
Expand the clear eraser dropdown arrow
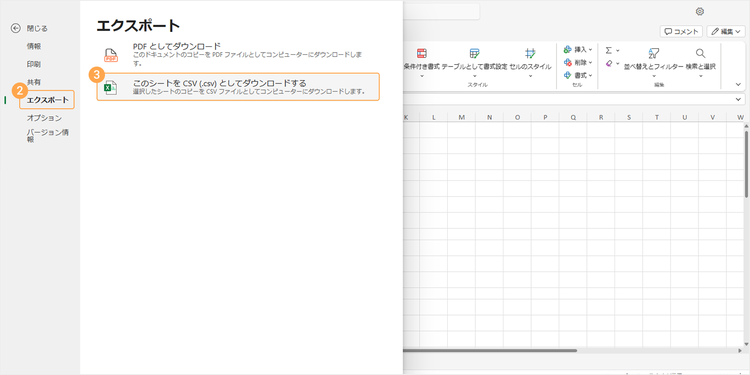618,64
